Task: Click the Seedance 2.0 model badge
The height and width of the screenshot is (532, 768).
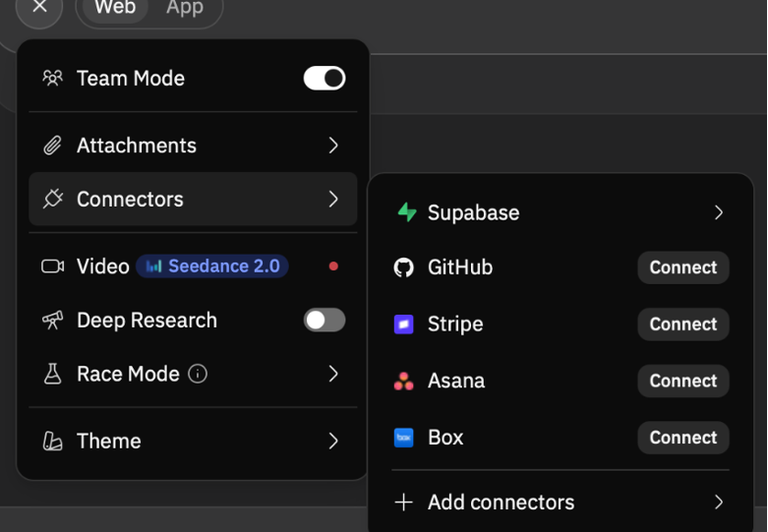Action: tap(212, 266)
